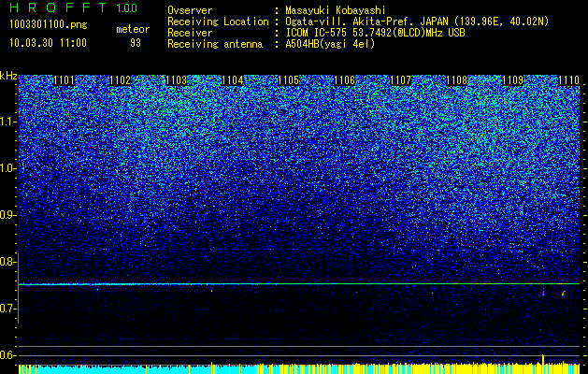588x374 pixels.
Task: Click the date stamp 10.03.30 11:00
Action: click(48, 43)
